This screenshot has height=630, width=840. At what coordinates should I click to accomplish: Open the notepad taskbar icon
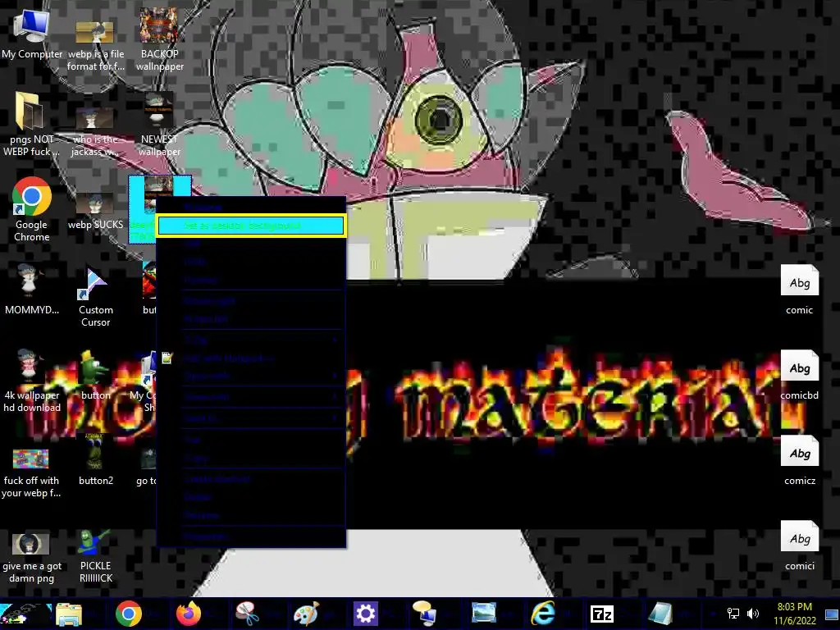[x=660, y=614]
